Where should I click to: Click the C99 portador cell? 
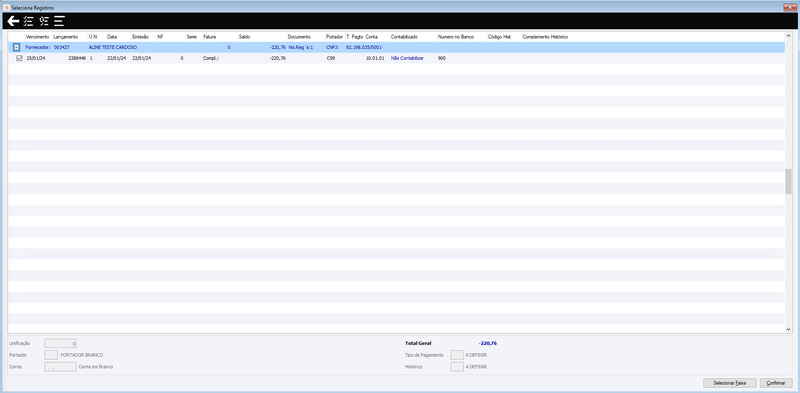[x=331, y=58]
